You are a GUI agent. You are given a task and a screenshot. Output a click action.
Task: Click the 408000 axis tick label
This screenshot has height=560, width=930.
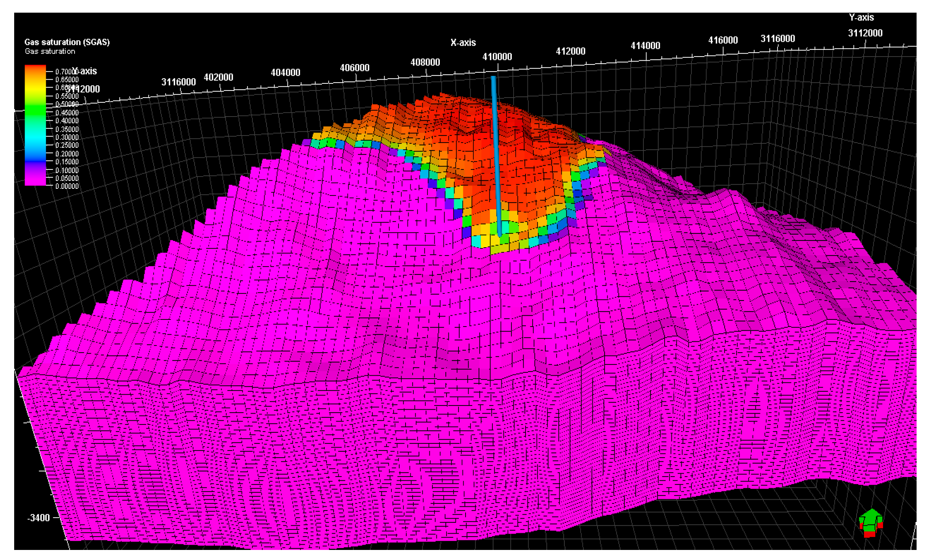coord(425,62)
